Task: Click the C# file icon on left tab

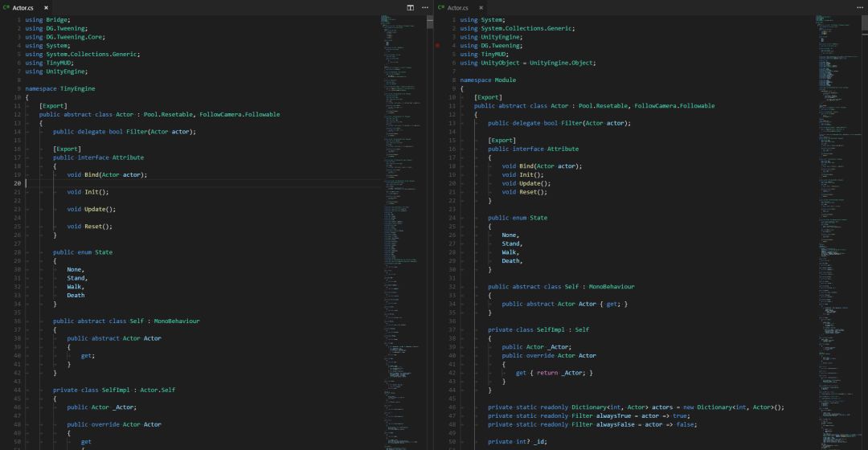Action: tap(6, 7)
